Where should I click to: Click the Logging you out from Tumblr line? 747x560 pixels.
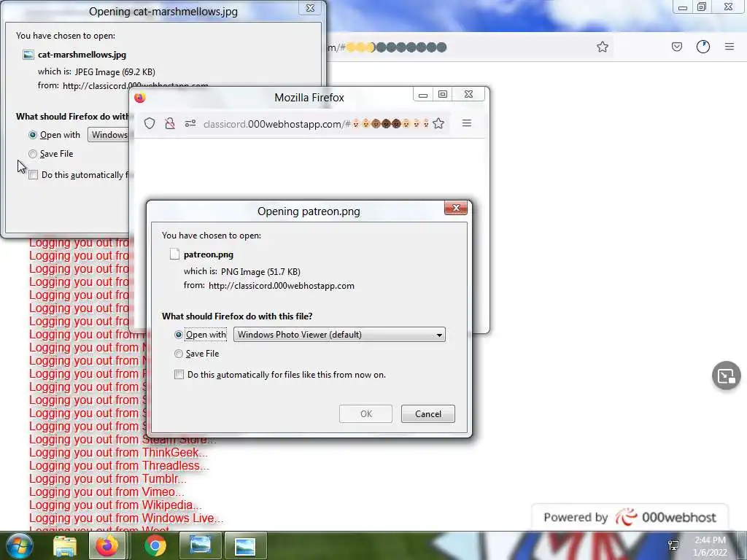(108, 478)
